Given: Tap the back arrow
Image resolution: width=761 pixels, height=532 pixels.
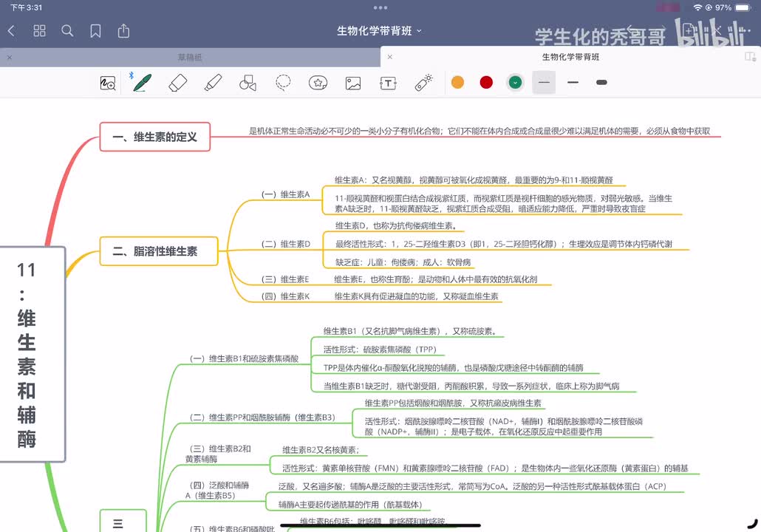Looking at the screenshot, I should coord(12,31).
